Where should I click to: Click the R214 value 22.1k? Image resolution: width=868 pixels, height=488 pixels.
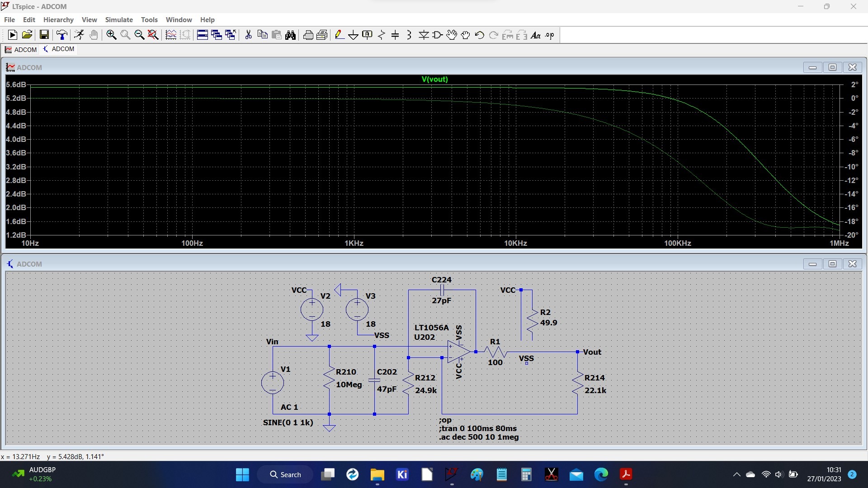click(595, 390)
